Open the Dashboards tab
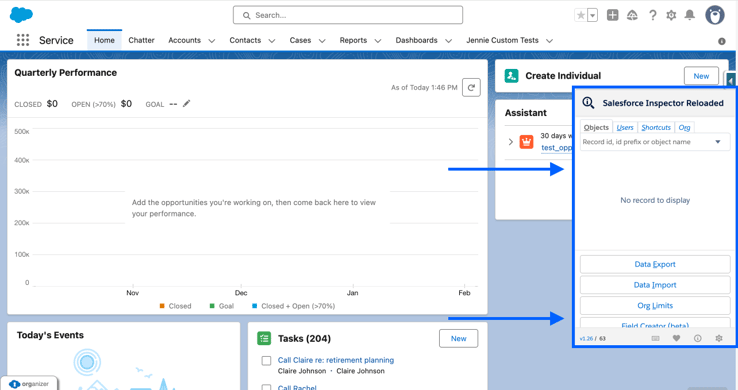Image resolution: width=738 pixels, height=390 pixels. [416, 40]
